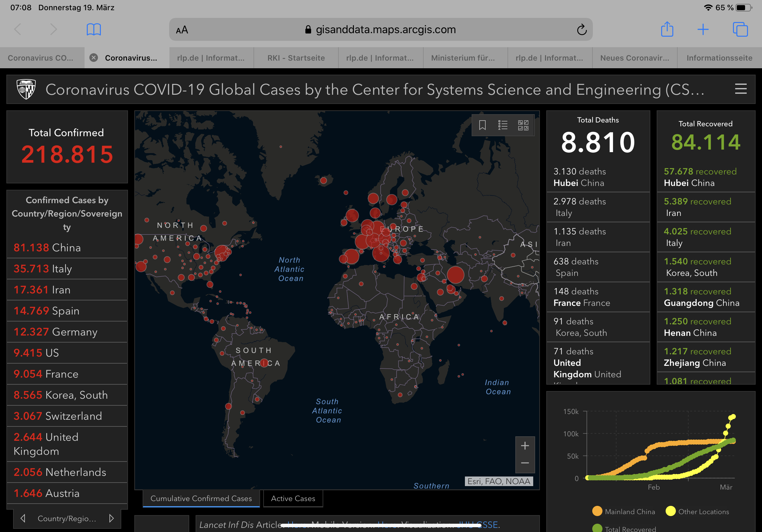Select United Kingdom with 2.644 cases
762x532 pixels.
(67, 444)
